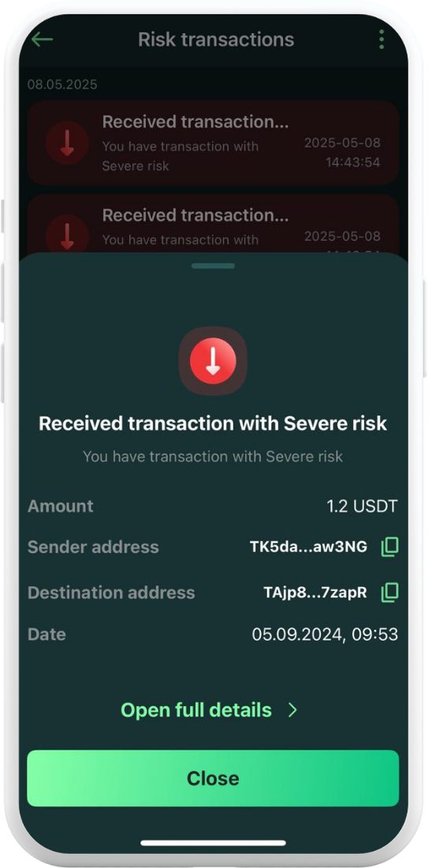Copy the destination address TAjp8...7zapR

[x=390, y=593]
